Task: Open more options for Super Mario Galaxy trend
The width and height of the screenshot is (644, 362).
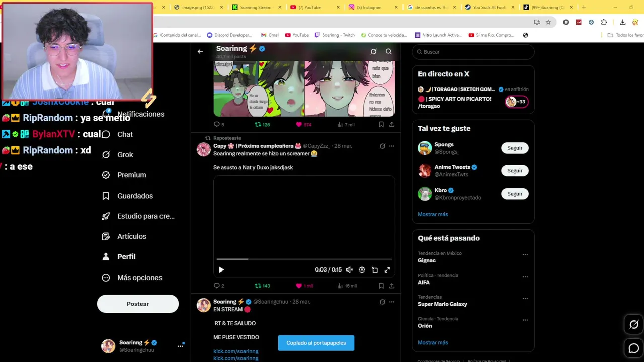Action: click(x=525, y=298)
